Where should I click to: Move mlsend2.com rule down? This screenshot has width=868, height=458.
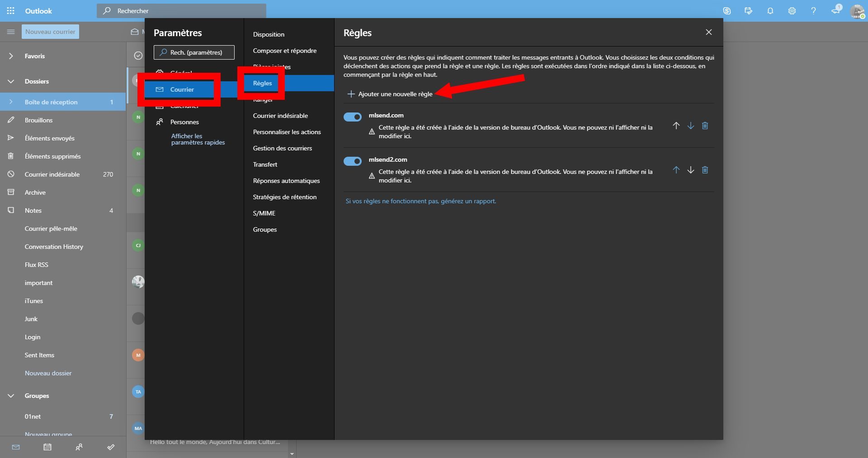pyautogui.click(x=691, y=170)
